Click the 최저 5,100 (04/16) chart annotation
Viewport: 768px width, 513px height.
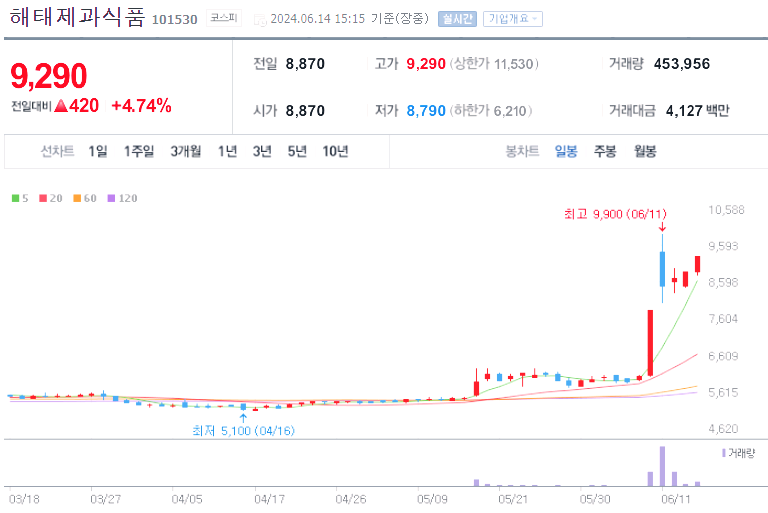243,431
